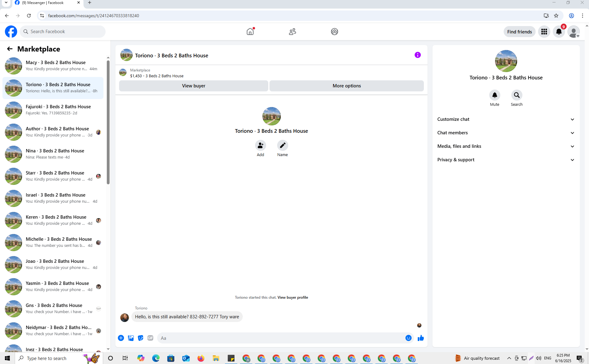Viewport: 589px width, 364px height.
Task: Go to the Home feed icon
Action: [250, 32]
